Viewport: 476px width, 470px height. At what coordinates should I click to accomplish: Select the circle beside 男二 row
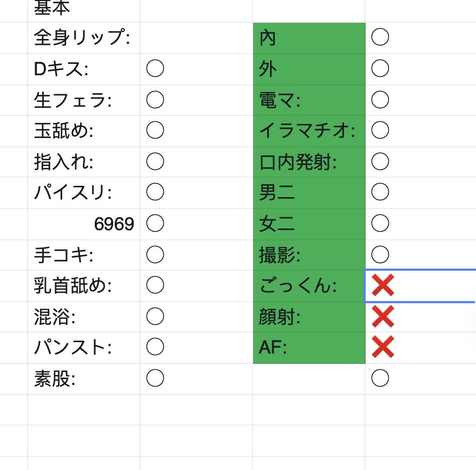coord(380,192)
